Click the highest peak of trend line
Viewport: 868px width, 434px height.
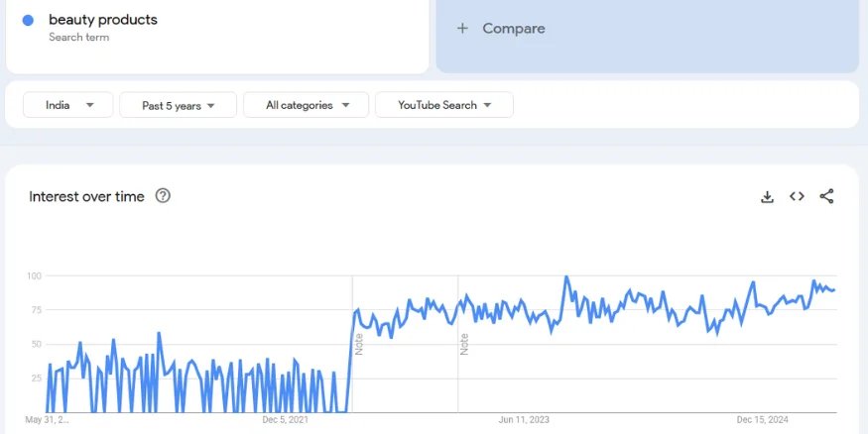(566, 277)
